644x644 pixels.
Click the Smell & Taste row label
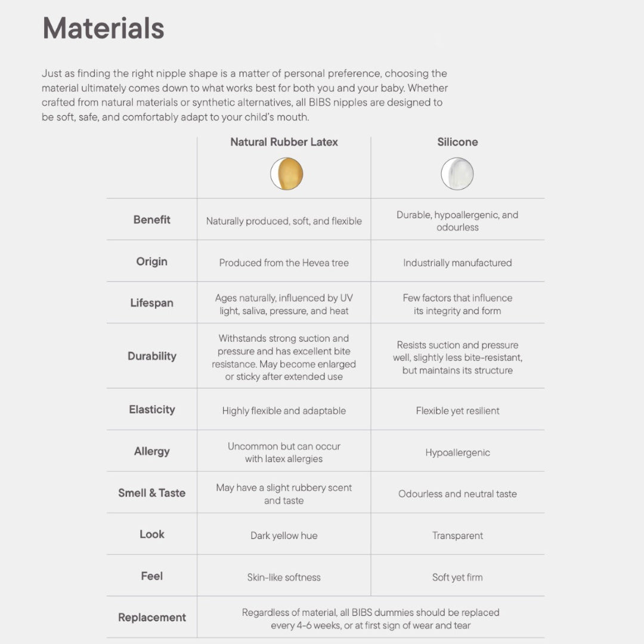pyautogui.click(x=152, y=493)
